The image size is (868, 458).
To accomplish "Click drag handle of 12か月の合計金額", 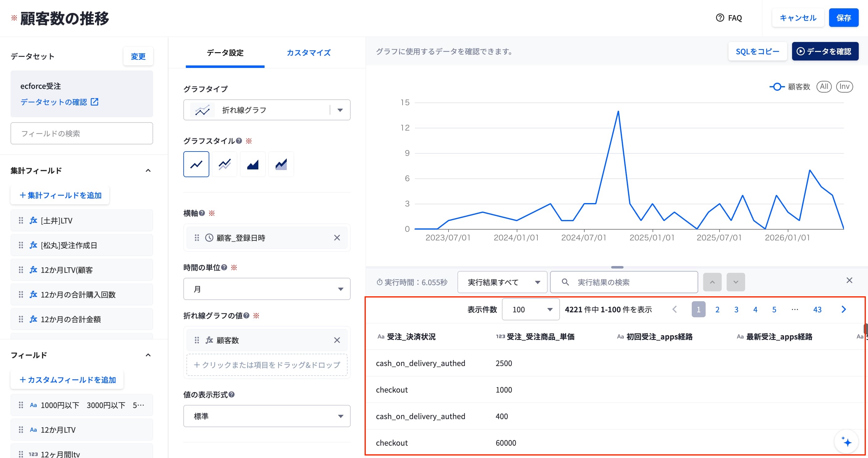I will (x=21, y=319).
